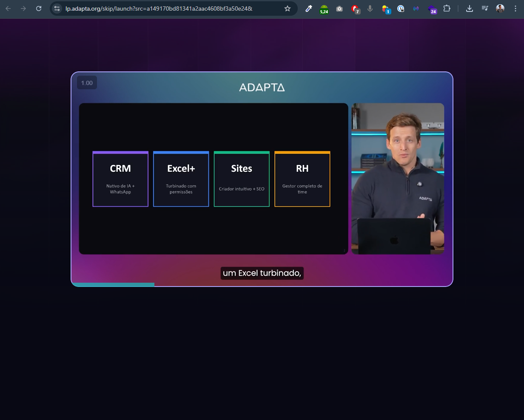The width and height of the screenshot is (524, 420).
Task: Click the microphone extension icon
Action: coord(370,9)
